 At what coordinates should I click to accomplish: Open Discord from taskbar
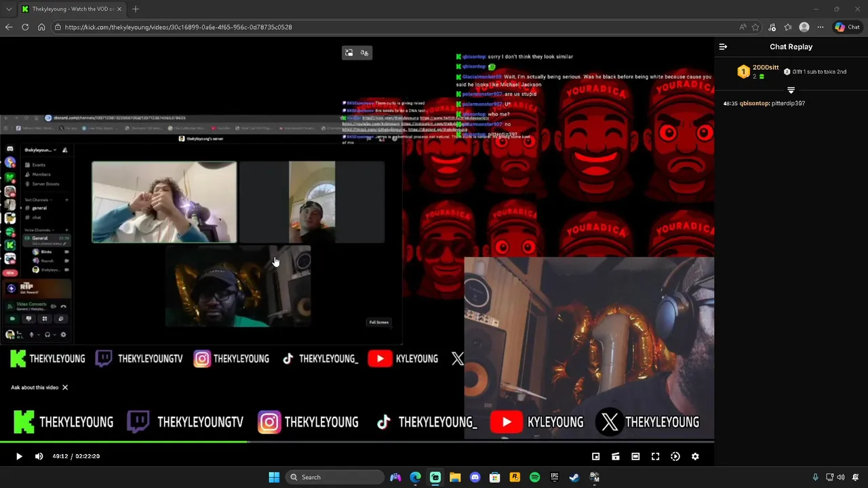[x=475, y=477]
